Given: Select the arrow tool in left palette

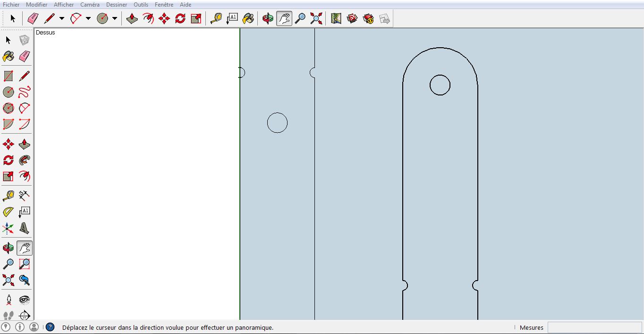Looking at the screenshot, I should click(x=8, y=40).
